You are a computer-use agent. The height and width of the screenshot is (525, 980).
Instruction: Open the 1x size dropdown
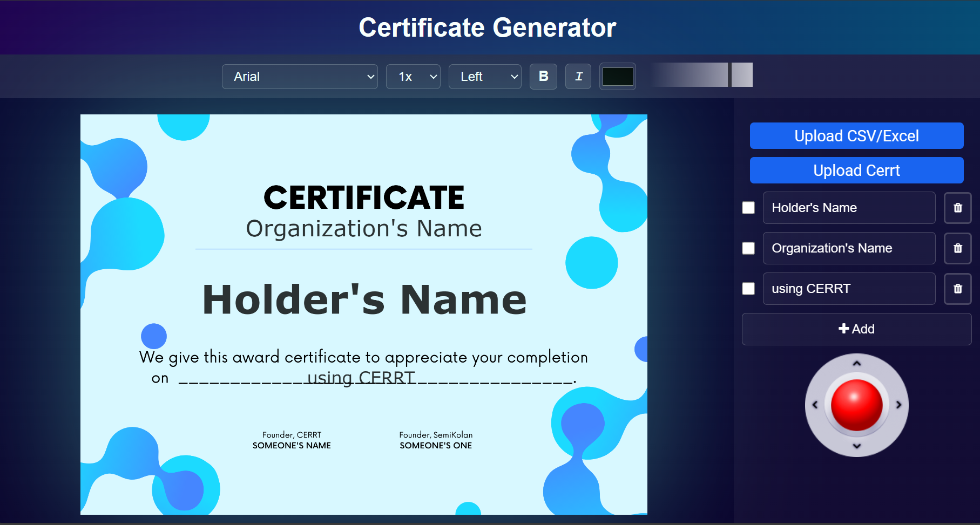(x=413, y=77)
